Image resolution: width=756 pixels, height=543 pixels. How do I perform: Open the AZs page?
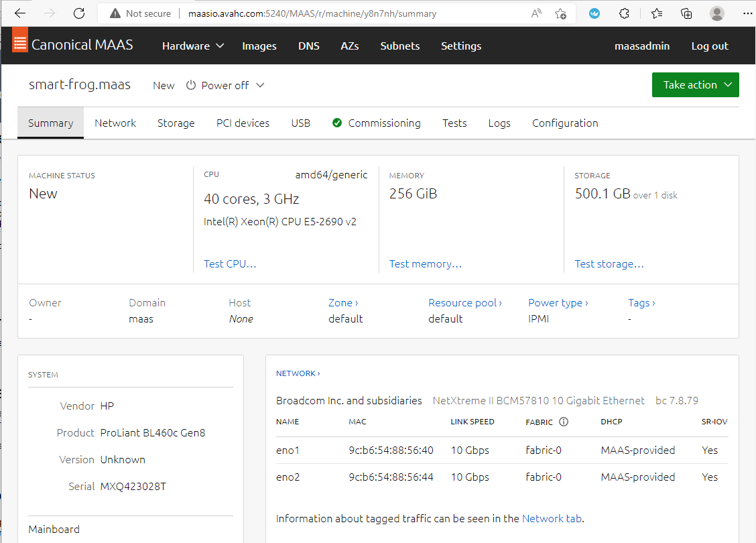tap(350, 46)
